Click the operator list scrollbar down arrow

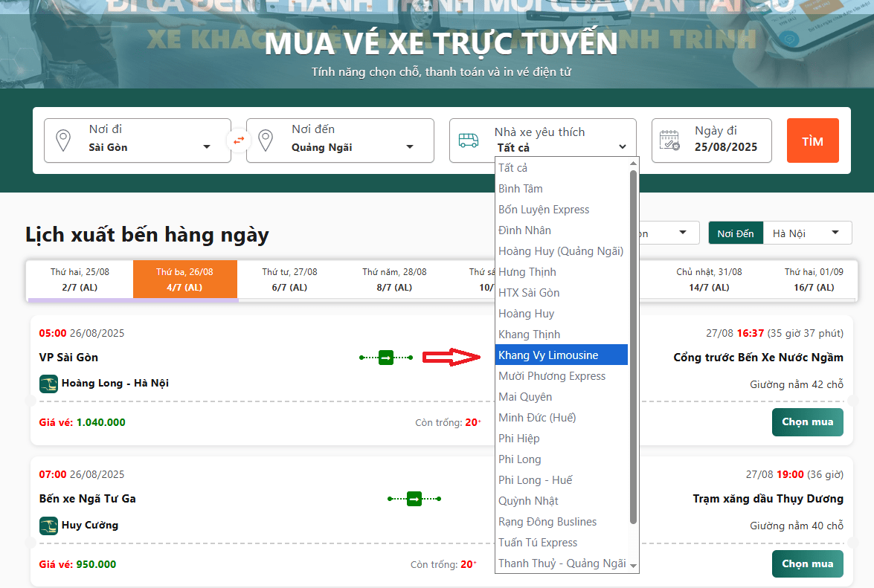pyautogui.click(x=634, y=566)
